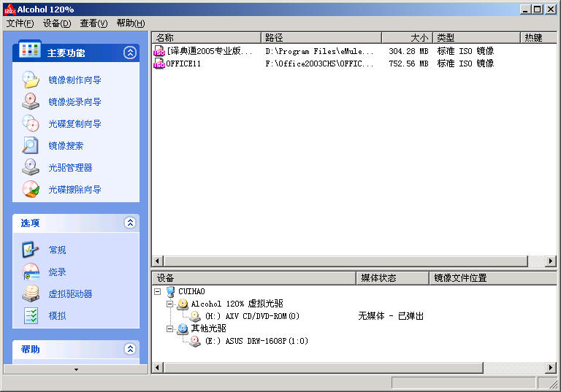Open the 查看(V) menu
The image size is (561, 392).
(x=93, y=23)
